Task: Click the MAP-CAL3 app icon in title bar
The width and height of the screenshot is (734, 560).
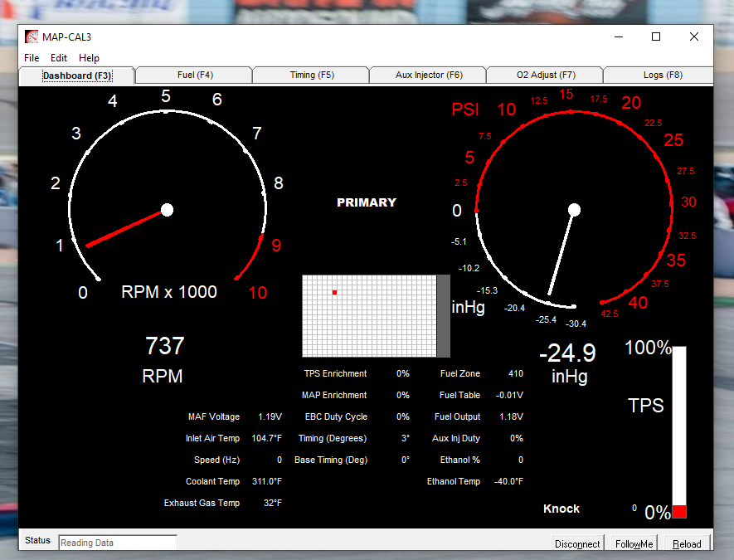Action: click(x=32, y=37)
